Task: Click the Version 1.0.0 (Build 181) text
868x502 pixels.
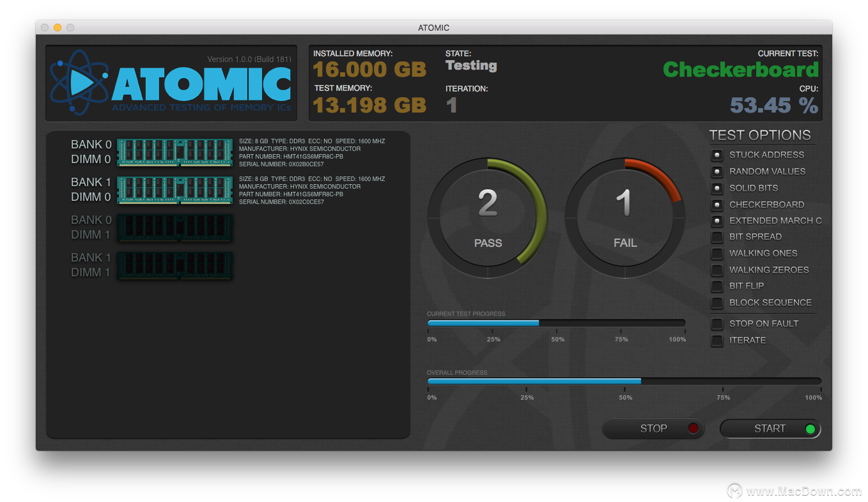Action: click(249, 59)
